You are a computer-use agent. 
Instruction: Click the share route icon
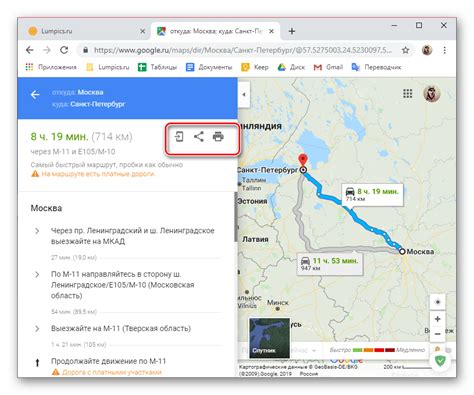tap(199, 137)
